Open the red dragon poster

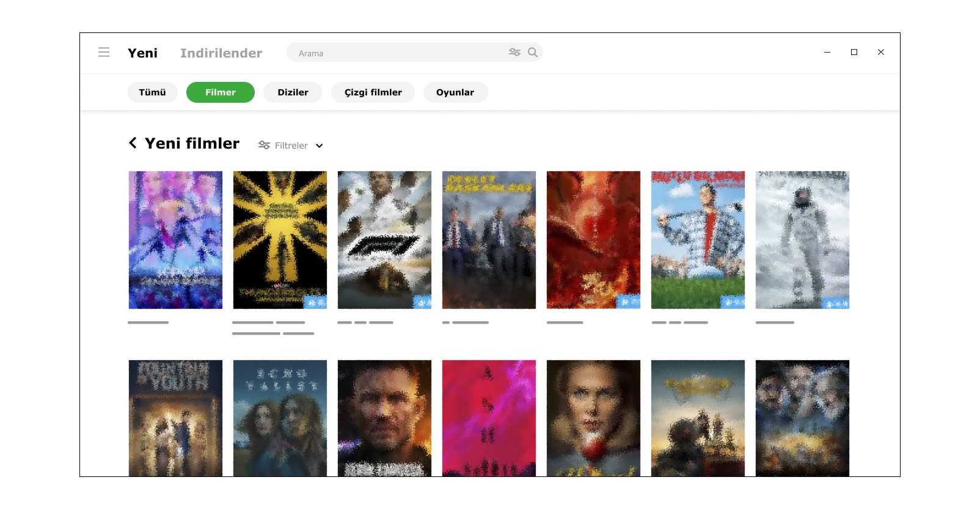coord(593,240)
